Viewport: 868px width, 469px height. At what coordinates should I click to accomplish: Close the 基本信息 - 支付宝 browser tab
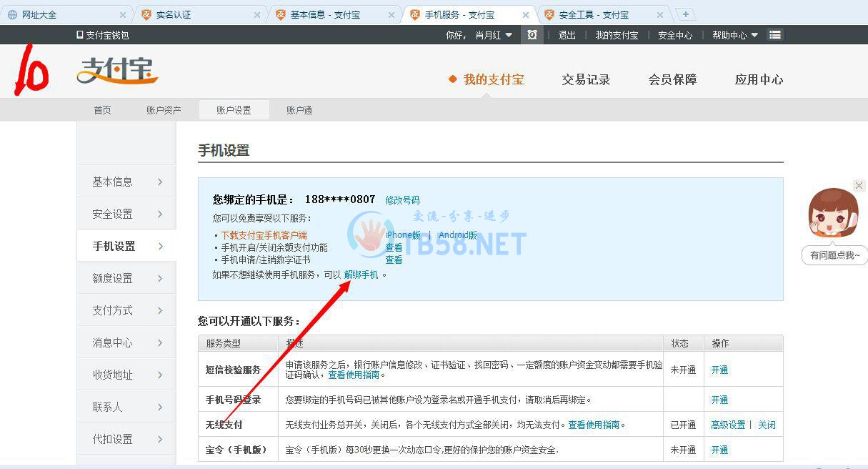coord(391,14)
